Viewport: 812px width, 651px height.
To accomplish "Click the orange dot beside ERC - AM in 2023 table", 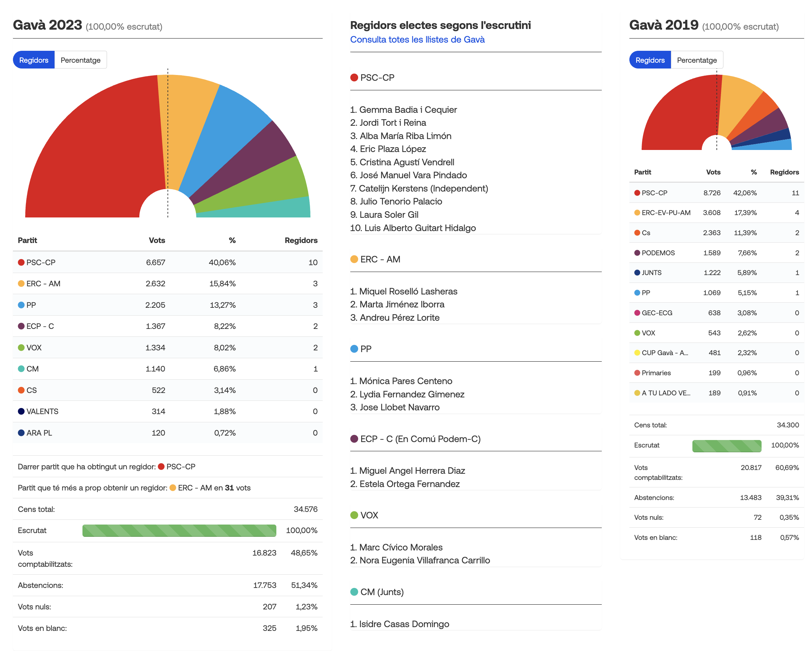I will (x=21, y=283).
